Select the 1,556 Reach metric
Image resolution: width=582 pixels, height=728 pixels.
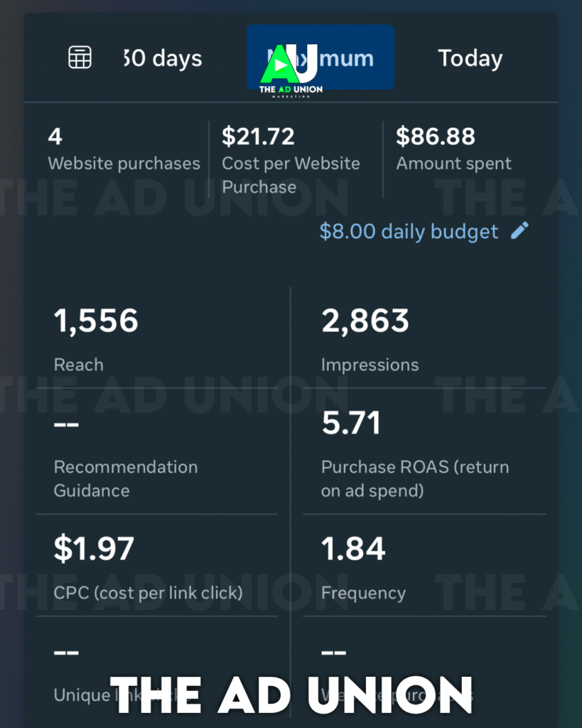tap(96, 321)
